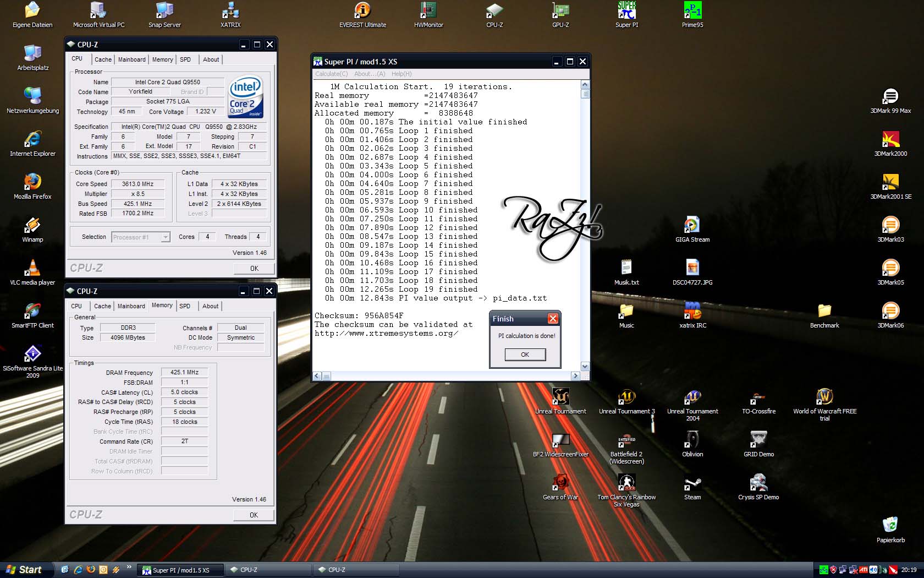Click the Command Rate 2T value
This screenshot has width=924, height=578.
pyautogui.click(x=184, y=441)
